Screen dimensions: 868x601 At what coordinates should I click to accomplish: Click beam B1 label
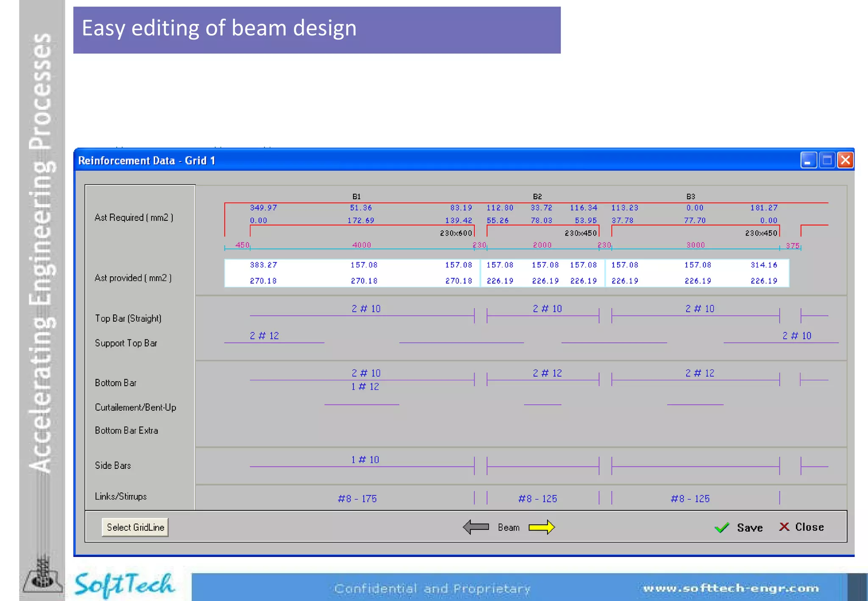[x=356, y=197]
